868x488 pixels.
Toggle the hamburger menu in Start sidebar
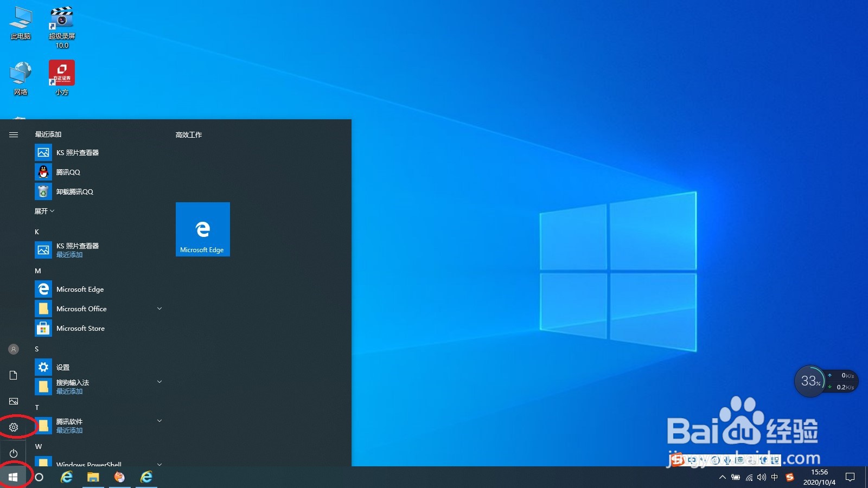14,134
